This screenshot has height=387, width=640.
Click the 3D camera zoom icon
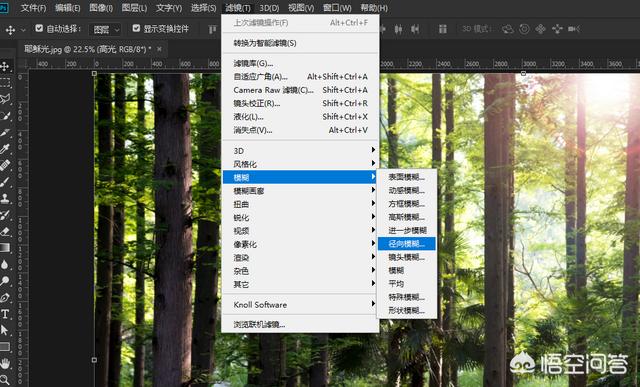coord(574,29)
